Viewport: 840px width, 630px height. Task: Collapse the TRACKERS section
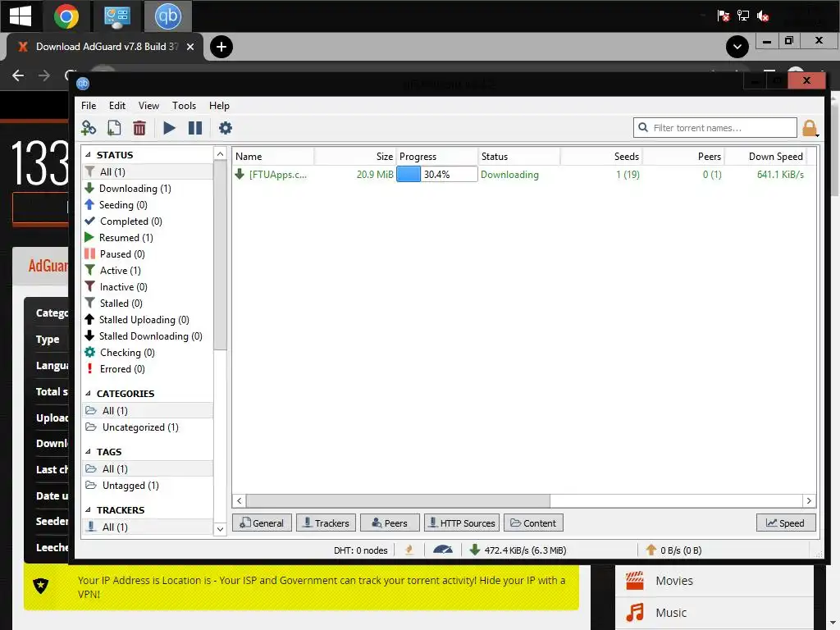[x=89, y=510]
